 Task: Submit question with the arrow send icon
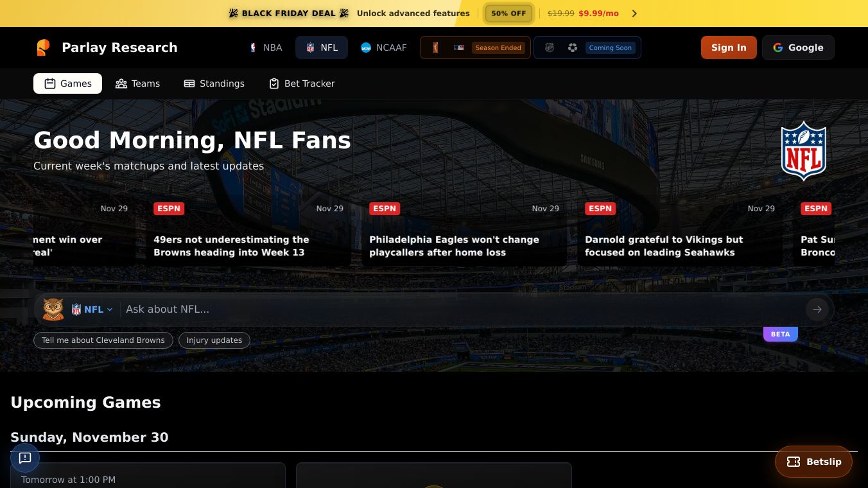[817, 309]
